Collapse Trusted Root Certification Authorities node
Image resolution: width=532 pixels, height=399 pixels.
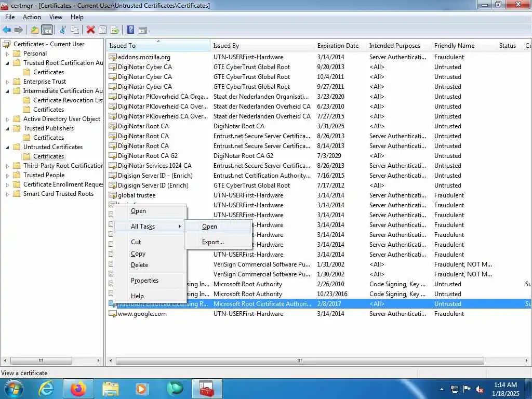tap(7, 63)
